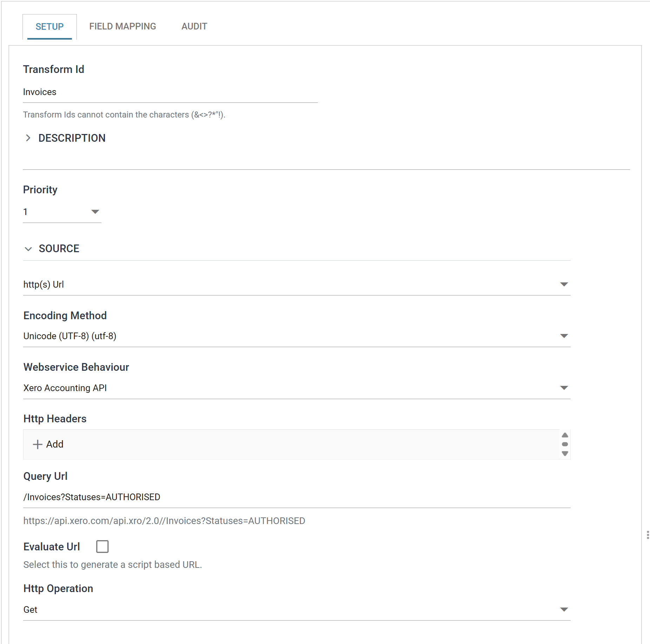Open the Http Operation dropdown
650x644 pixels.
click(x=297, y=610)
